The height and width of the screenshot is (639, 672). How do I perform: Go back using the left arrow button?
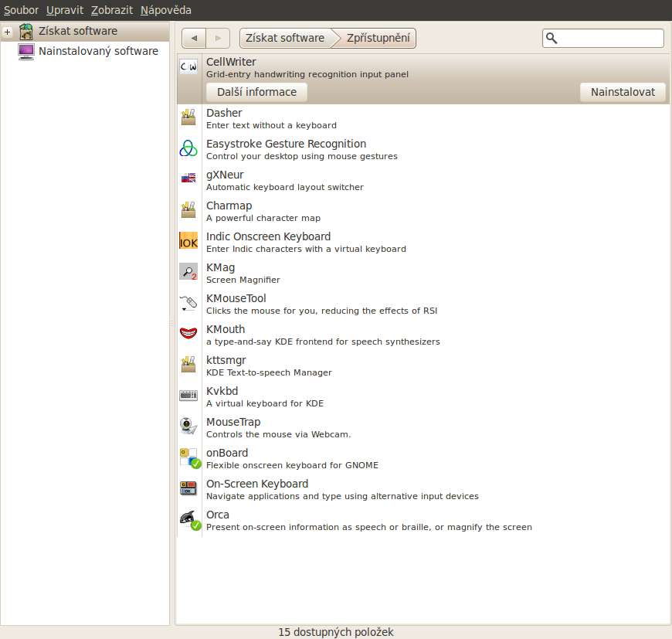click(x=194, y=38)
